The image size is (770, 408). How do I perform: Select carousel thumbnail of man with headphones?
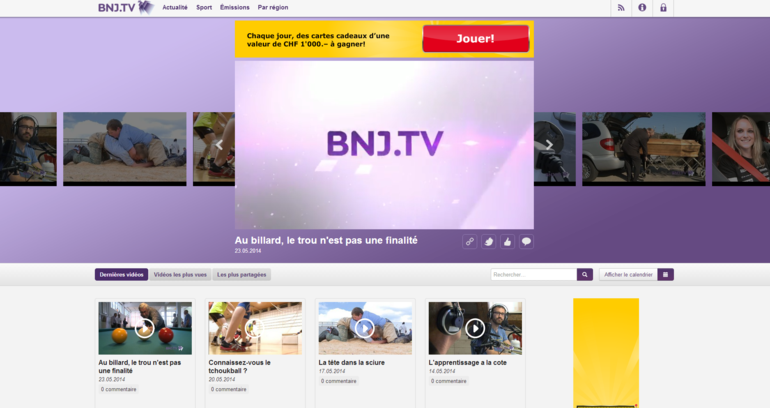point(28,149)
